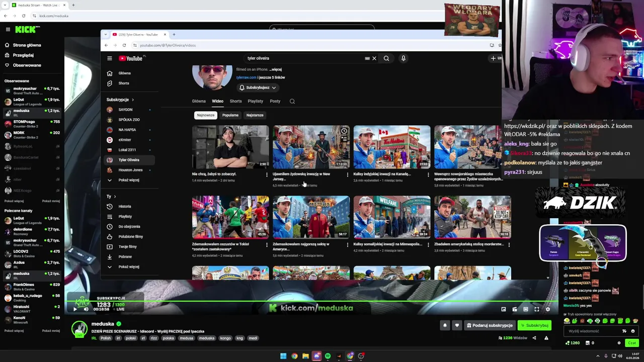Expand the Ty section
The height and width of the screenshot is (362, 644).
[x=111, y=196]
